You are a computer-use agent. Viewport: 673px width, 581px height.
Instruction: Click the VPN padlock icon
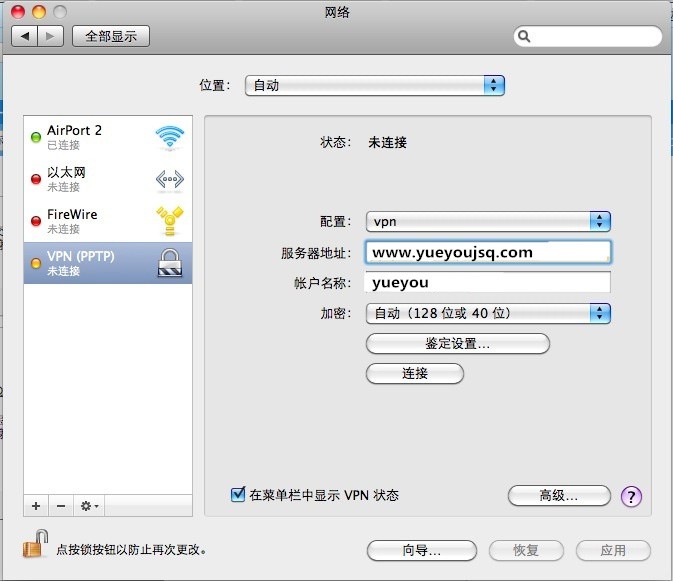coord(170,263)
